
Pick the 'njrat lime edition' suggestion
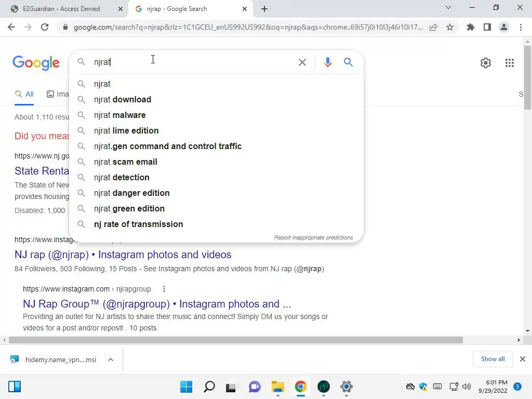coord(216,130)
